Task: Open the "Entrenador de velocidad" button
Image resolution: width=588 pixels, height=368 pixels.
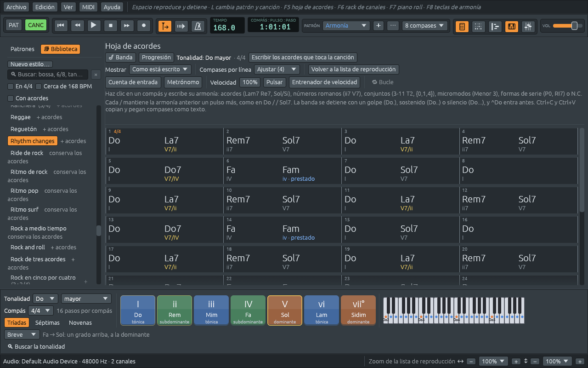Action: [325, 82]
